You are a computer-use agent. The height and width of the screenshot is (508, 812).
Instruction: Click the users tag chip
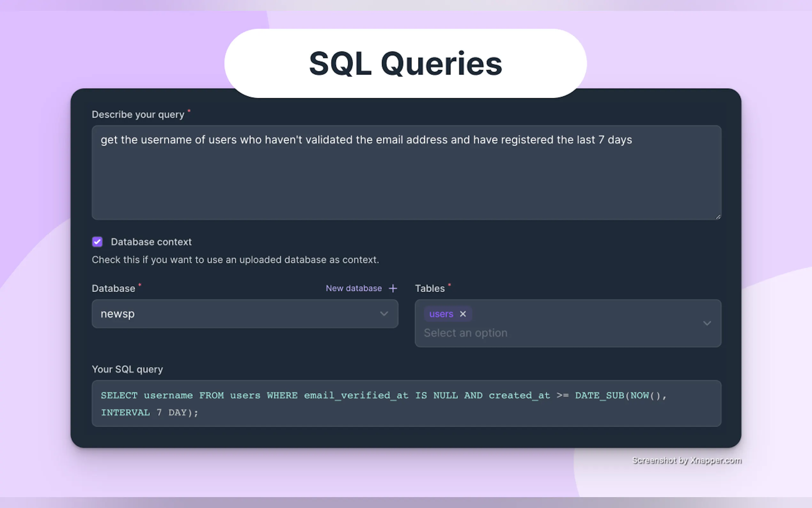(441, 314)
